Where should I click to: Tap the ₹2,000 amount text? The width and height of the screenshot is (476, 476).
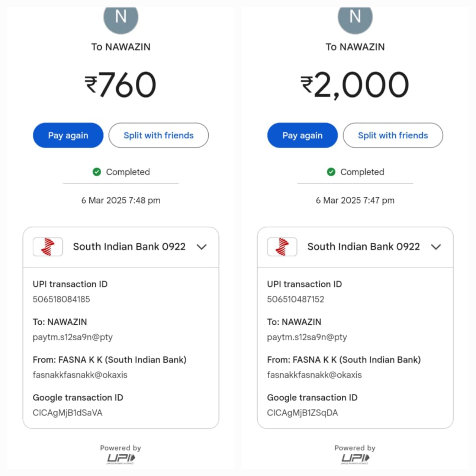pos(355,85)
